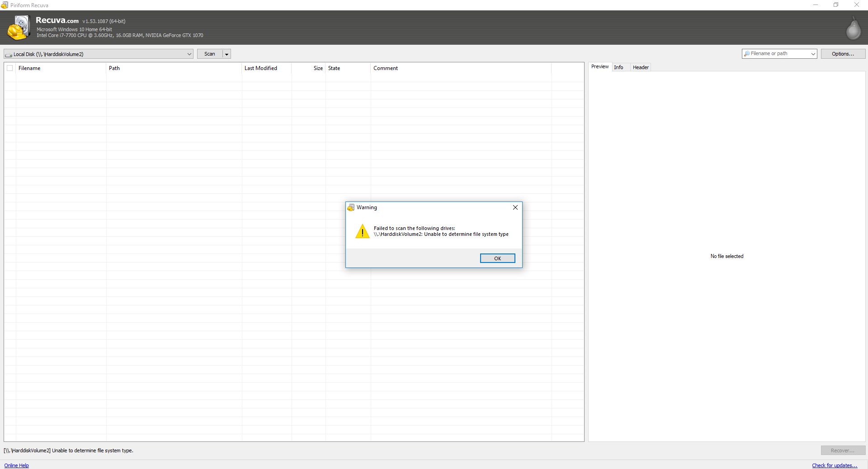Sort by the Last Modified column header
868x469 pixels.
pos(267,68)
